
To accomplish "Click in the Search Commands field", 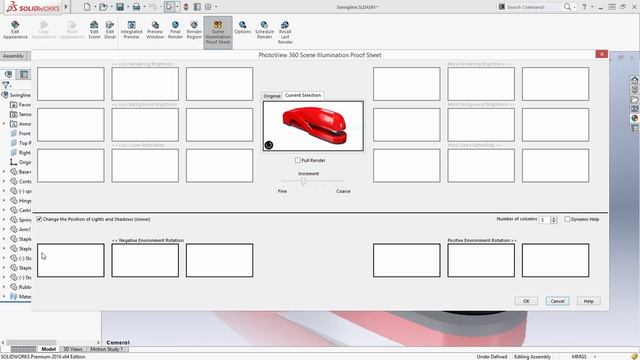I will pyautogui.click(x=531, y=7).
